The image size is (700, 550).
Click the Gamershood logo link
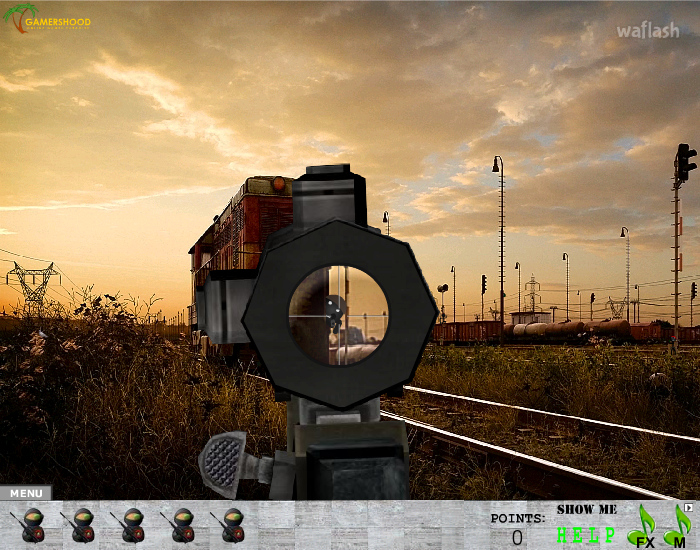point(47,18)
